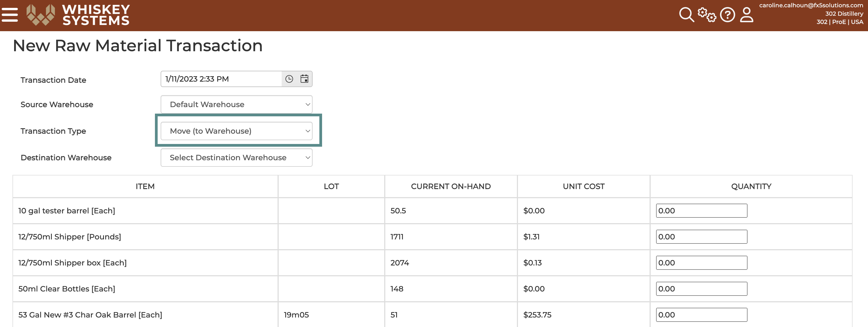
Task: Open the hamburger navigation menu
Action: point(10,14)
